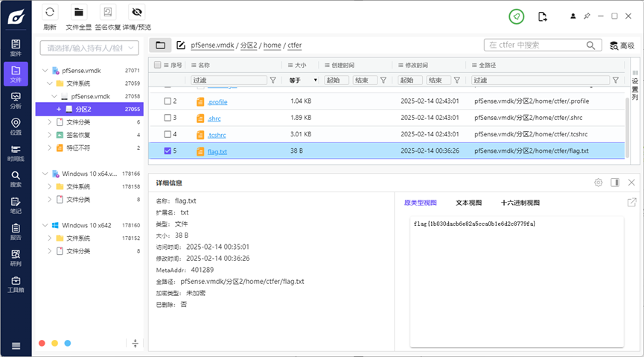Collapse the 文件系统 node under pfSense.vmdk
644x357 pixels.
[x=50, y=83]
